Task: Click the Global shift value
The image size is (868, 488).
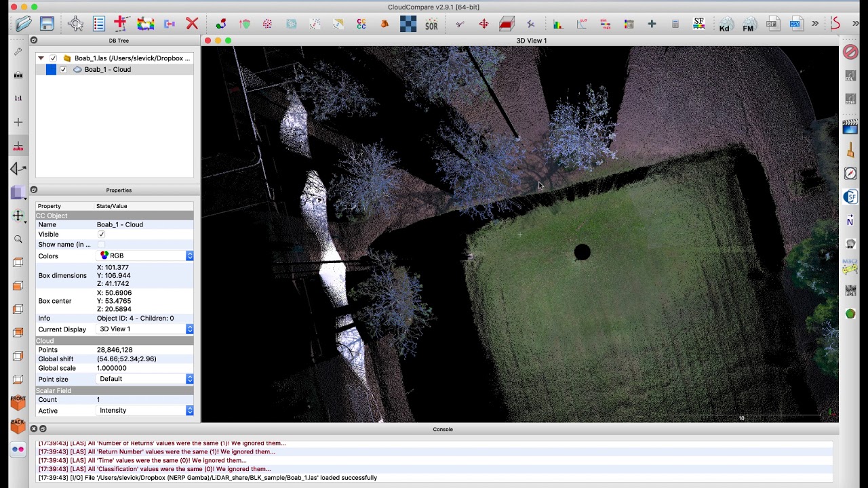Action: click(x=127, y=359)
